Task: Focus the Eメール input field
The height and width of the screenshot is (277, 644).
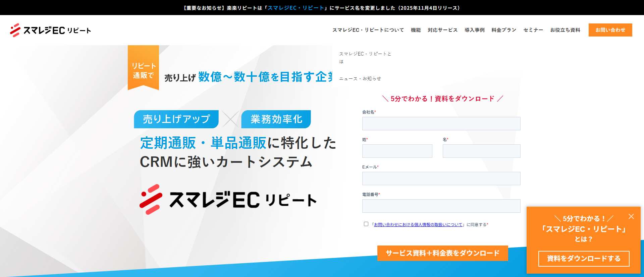Action: pos(441,179)
